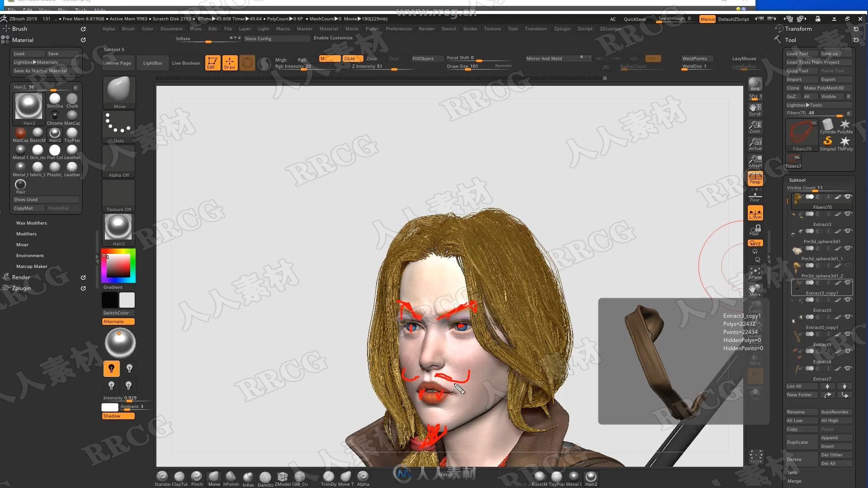Image resolution: width=868 pixels, height=488 pixels.
Task: Click the Store Config button
Action: click(x=258, y=38)
